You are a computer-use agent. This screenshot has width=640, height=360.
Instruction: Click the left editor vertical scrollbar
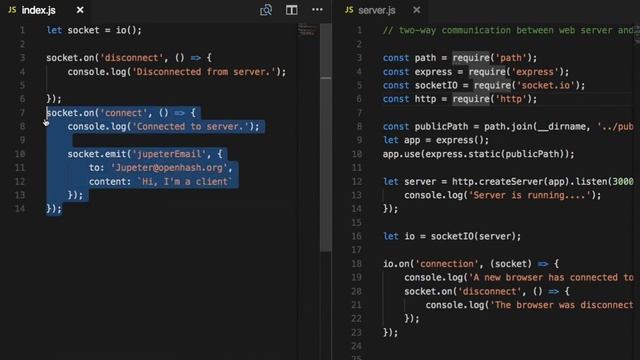pos(326,137)
